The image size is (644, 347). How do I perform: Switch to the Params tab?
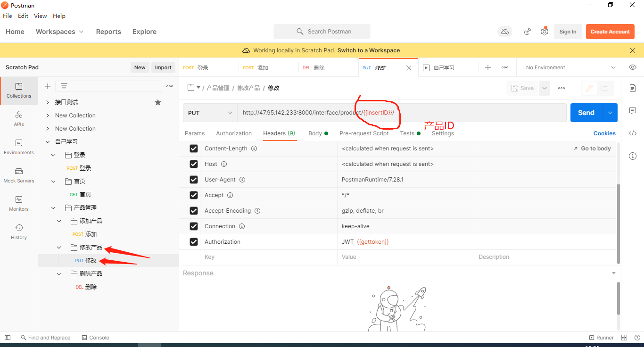[195, 133]
